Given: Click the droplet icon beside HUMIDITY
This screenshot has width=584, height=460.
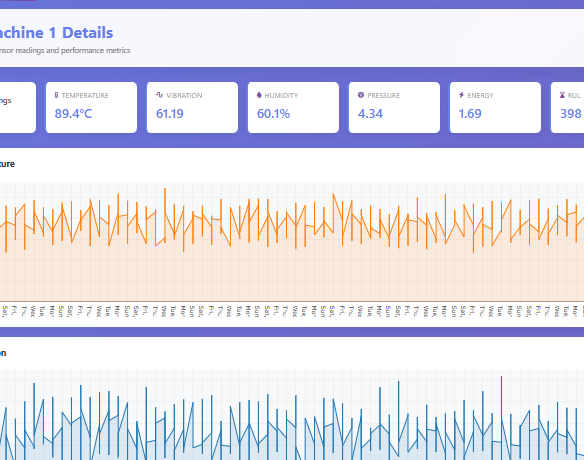Looking at the screenshot, I should click(x=259, y=95).
